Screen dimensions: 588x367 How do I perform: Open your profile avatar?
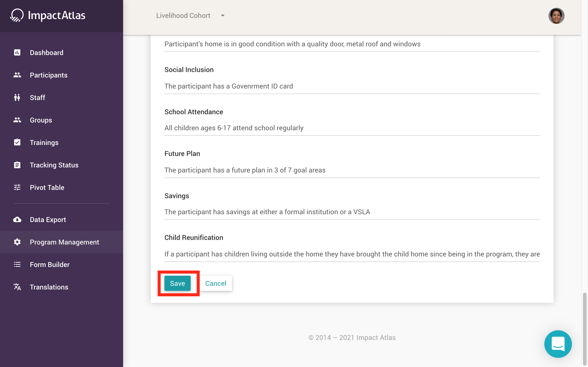557,16
